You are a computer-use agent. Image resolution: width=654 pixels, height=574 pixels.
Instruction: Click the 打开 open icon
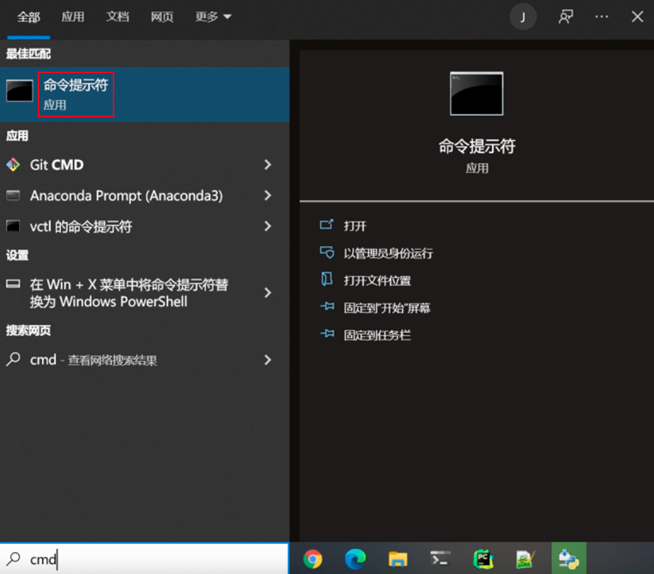coord(327,225)
